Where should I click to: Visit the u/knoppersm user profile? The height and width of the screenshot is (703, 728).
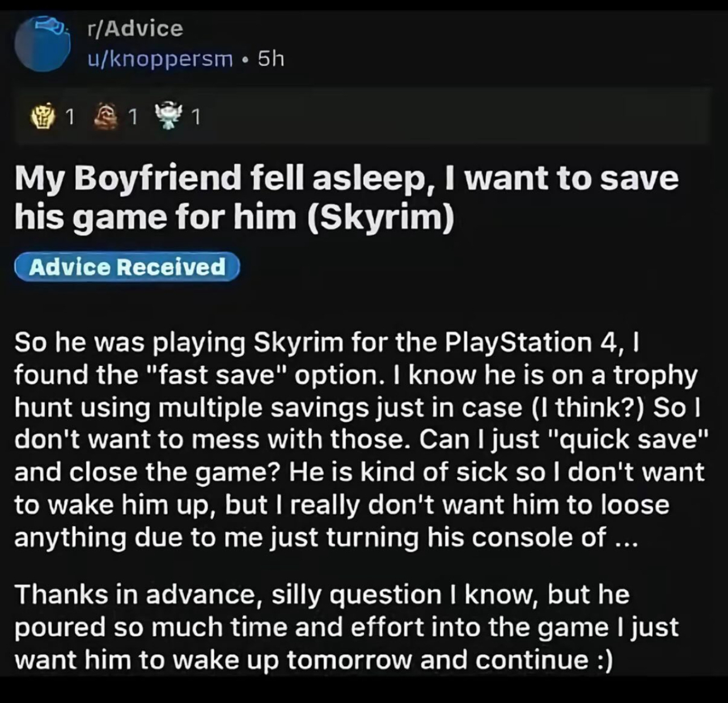coord(160,59)
